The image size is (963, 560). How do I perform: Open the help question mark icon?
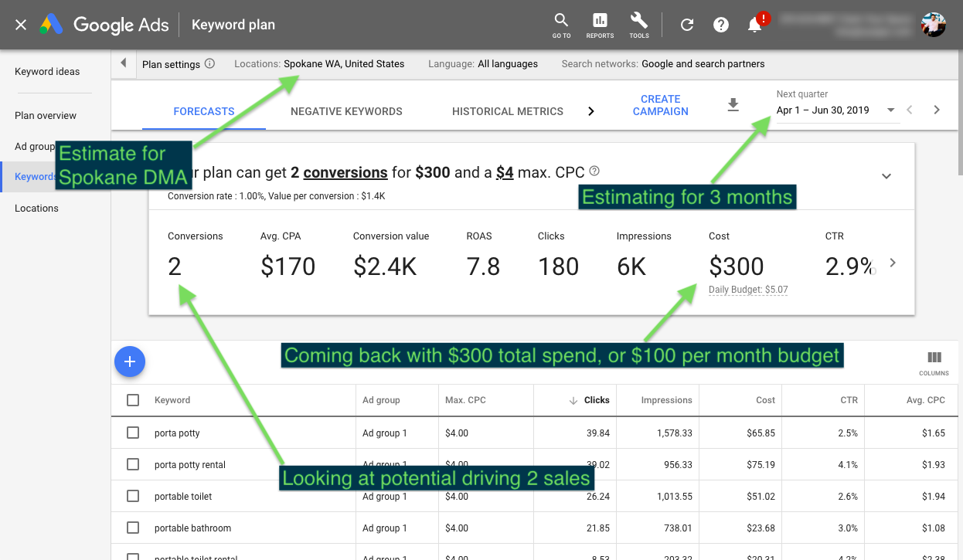721,25
